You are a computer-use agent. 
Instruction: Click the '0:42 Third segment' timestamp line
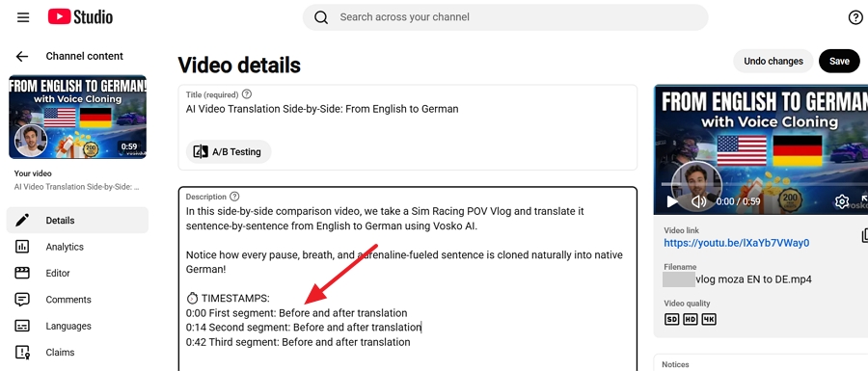(x=298, y=342)
